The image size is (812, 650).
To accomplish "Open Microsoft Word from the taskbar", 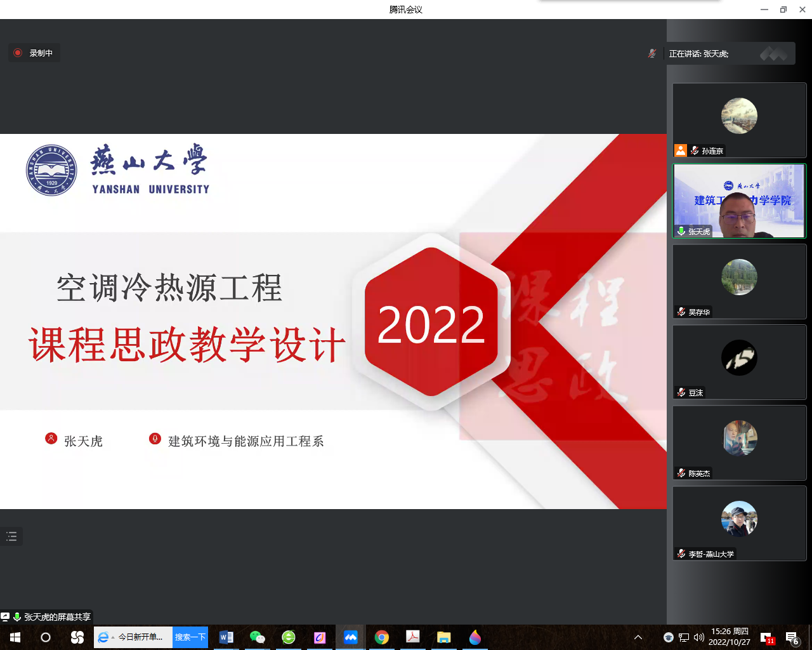I will (226, 637).
